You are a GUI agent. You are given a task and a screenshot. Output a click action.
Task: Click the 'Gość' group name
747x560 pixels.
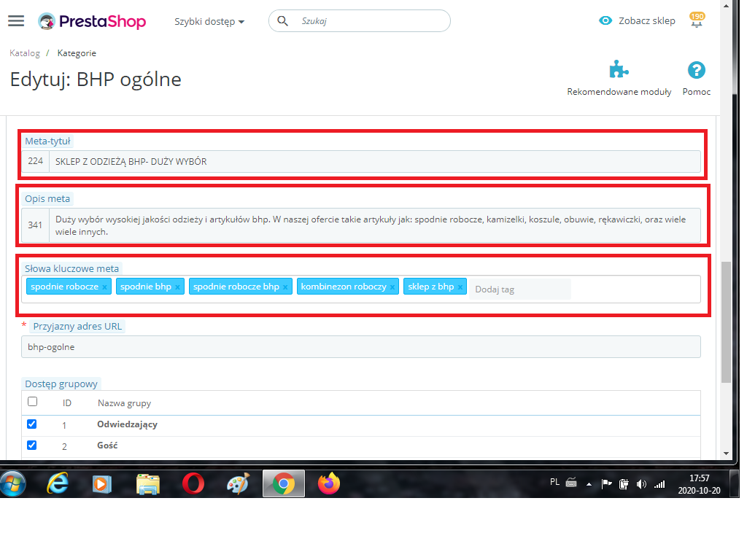pyautogui.click(x=107, y=446)
